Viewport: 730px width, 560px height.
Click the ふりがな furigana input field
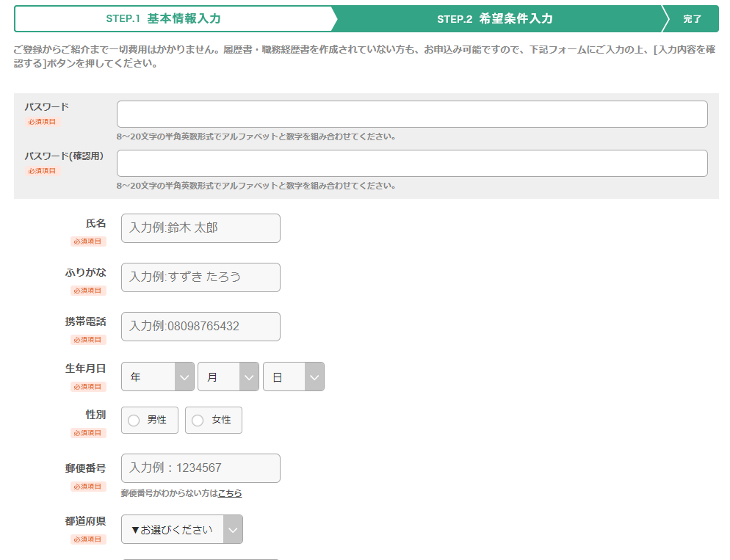coord(200,277)
